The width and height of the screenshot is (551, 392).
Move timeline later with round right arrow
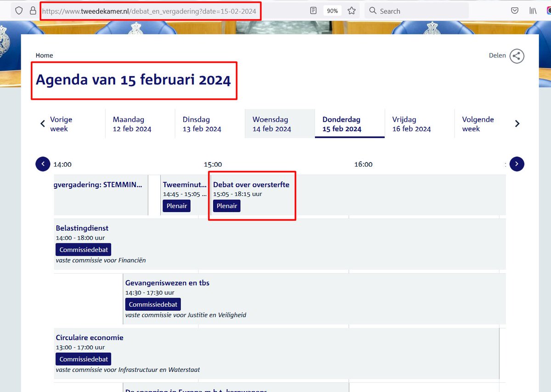pos(517,164)
